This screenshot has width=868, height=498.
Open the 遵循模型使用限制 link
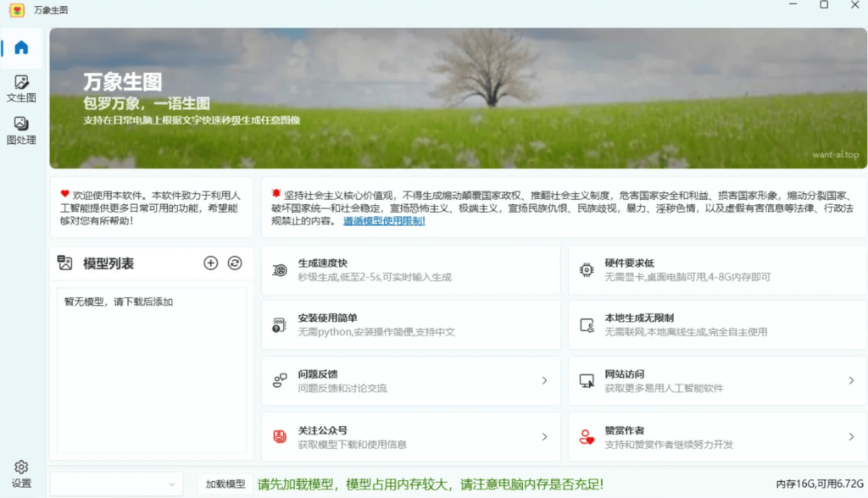pos(384,221)
